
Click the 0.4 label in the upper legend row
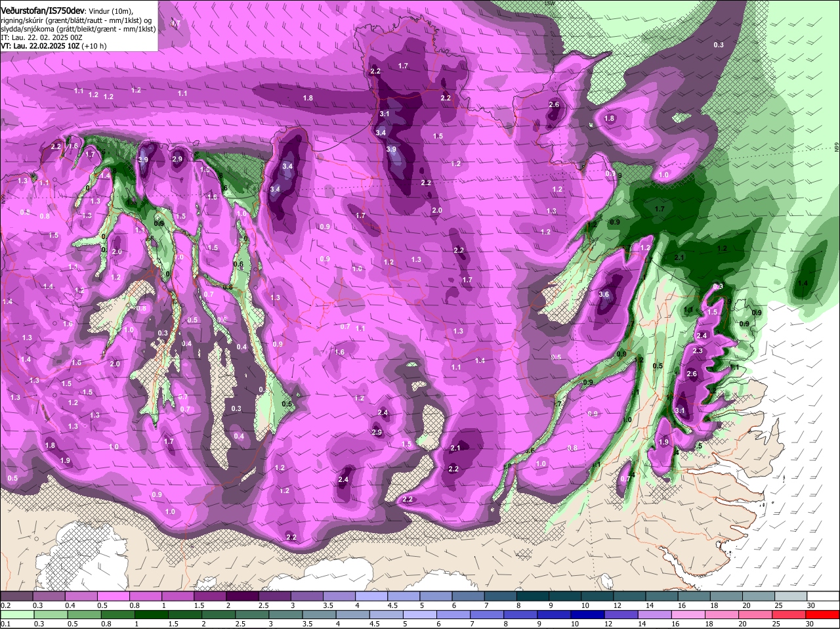70,605
